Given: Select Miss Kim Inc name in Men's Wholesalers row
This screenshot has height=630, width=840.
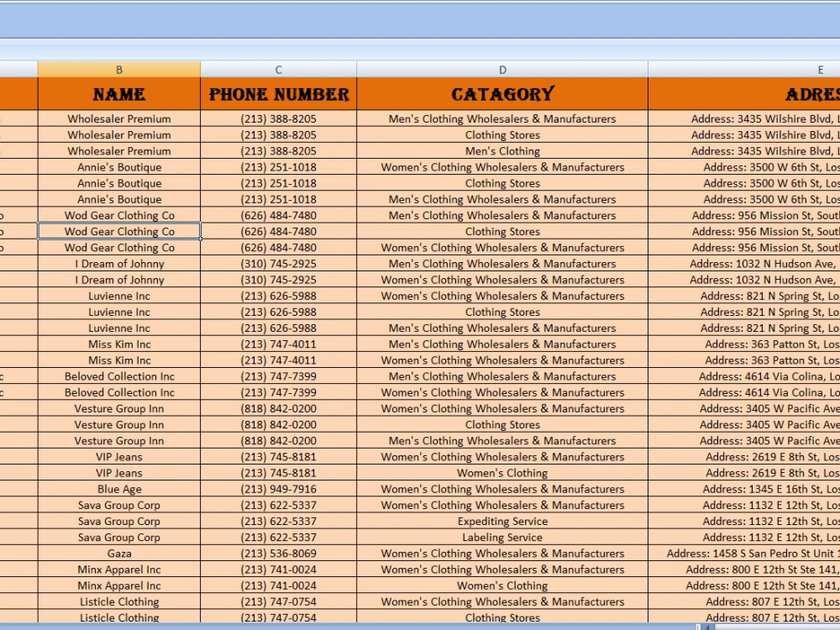Looking at the screenshot, I should coord(119,344).
